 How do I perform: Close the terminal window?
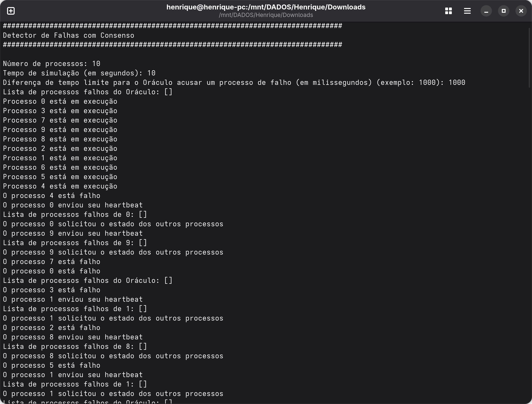pyautogui.click(x=521, y=11)
